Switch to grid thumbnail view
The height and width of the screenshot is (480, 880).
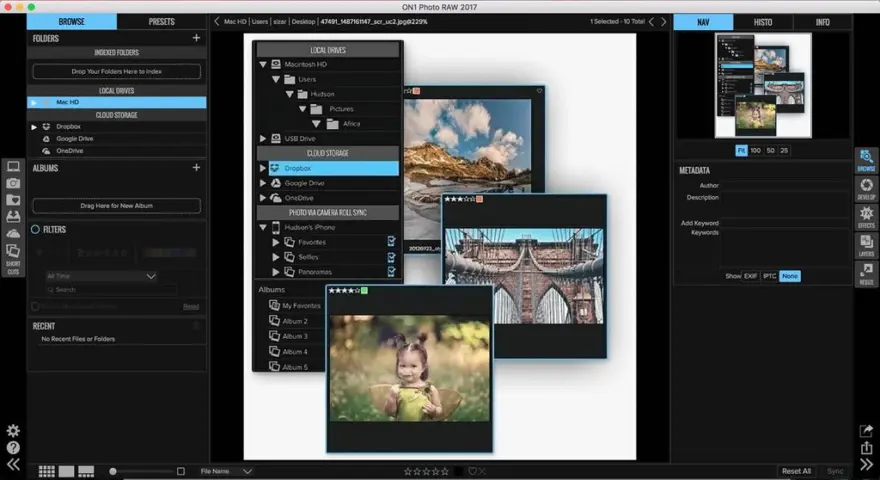point(47,472)
